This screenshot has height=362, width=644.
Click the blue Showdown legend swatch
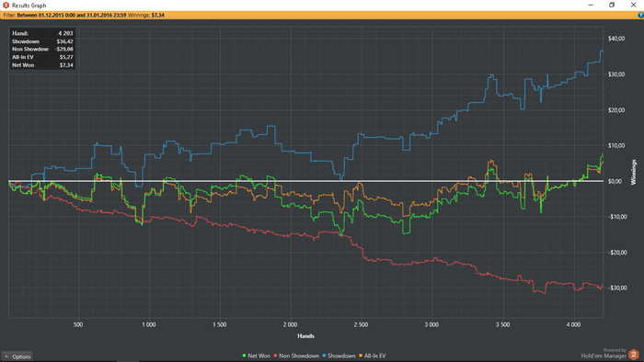click(x=324, y=356)
